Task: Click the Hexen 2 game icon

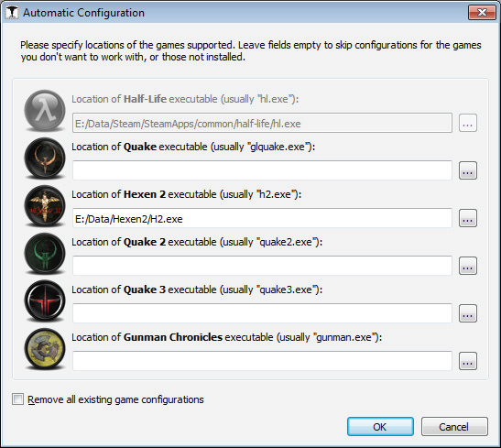Action: [45, 206]
